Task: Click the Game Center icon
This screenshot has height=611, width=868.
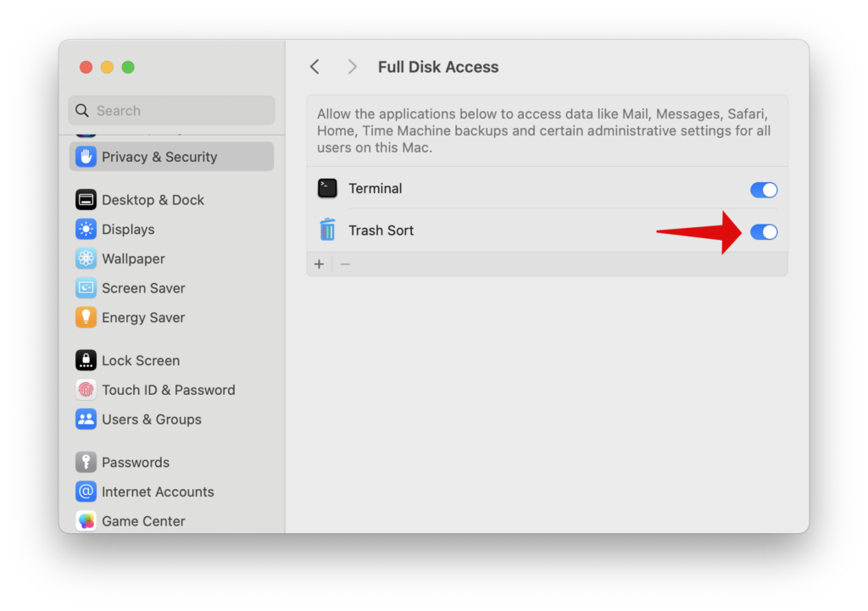Action: click(86, 521)
